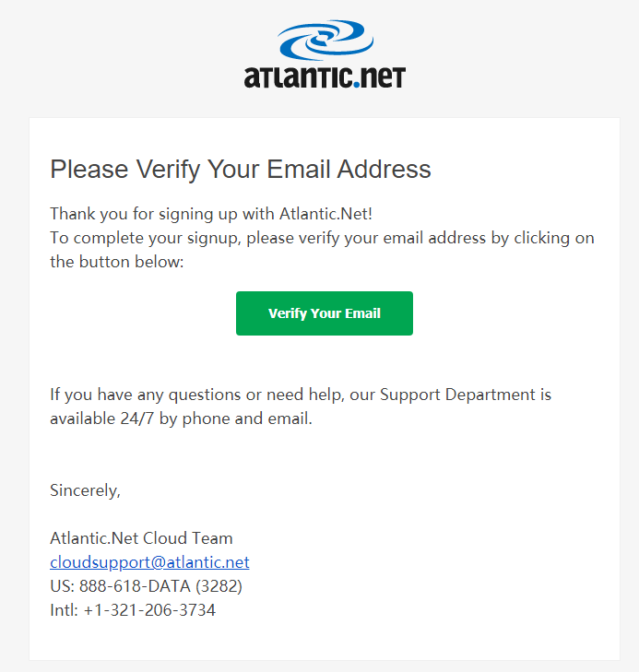Screen dimensions: 639x672
Task: Click the Please Verify Your Email Address heading
Action: (241, 169)
